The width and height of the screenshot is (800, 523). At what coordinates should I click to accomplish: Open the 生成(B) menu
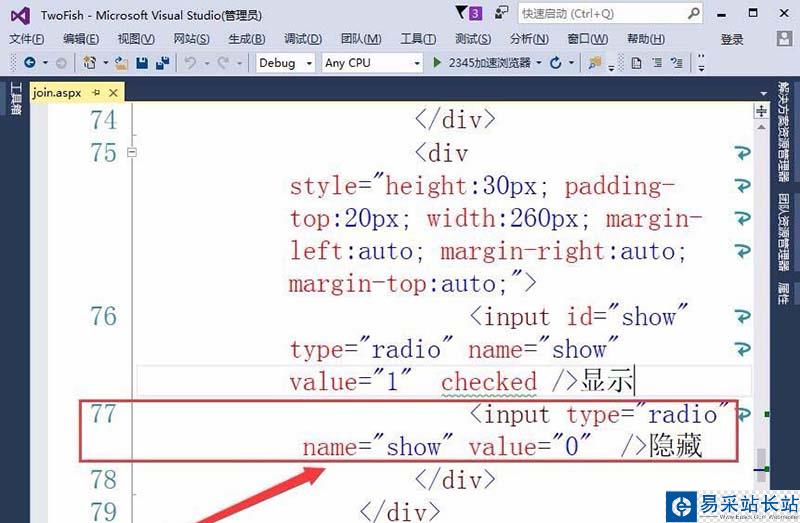point(247,39)
